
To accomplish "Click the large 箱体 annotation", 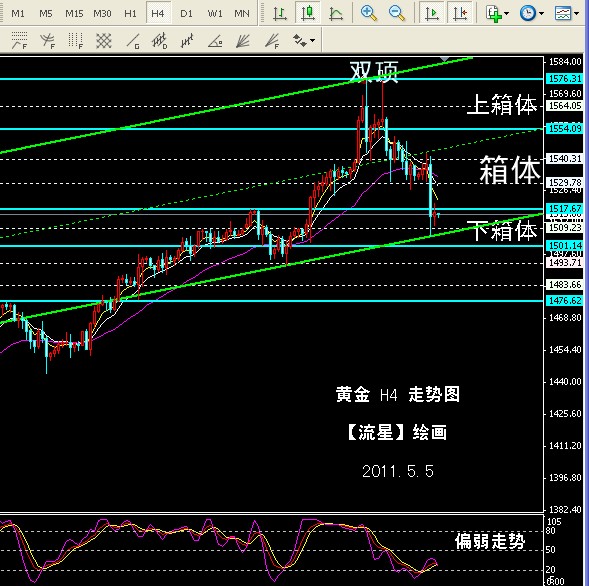I will [510, 170].
